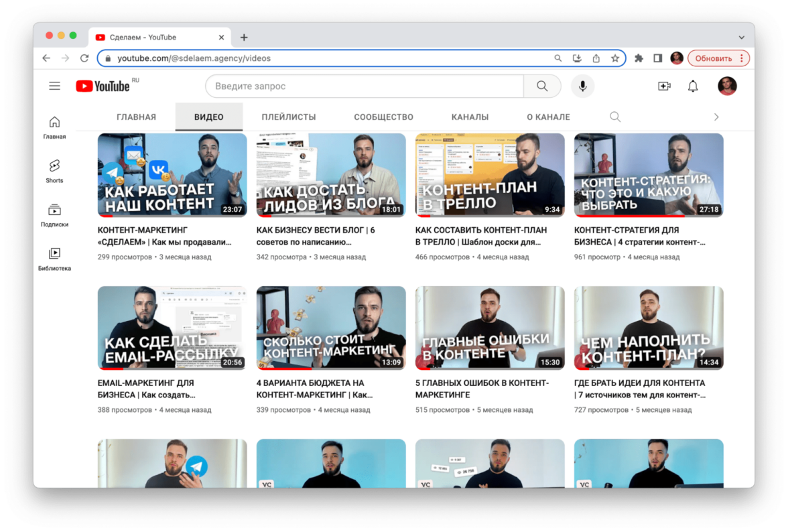Viewport: 788px width, 532px height.
Task: Start voice search with microphone icon
Action: click(x=582, y=86)
